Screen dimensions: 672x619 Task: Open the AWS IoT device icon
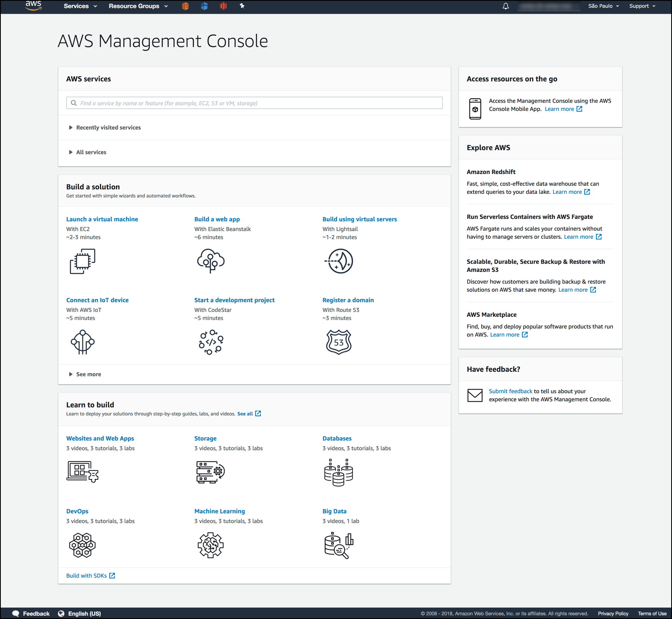click(82, 342)
